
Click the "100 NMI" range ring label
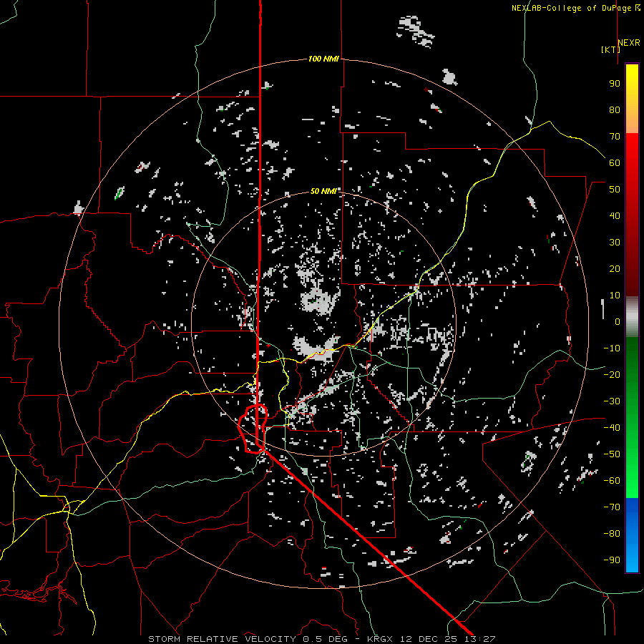coord(323,59)
